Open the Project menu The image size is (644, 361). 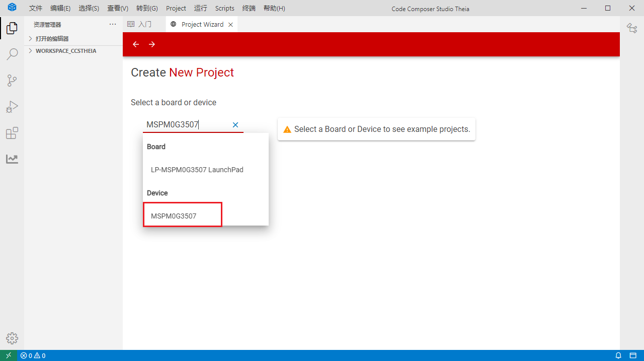(176, 8)
